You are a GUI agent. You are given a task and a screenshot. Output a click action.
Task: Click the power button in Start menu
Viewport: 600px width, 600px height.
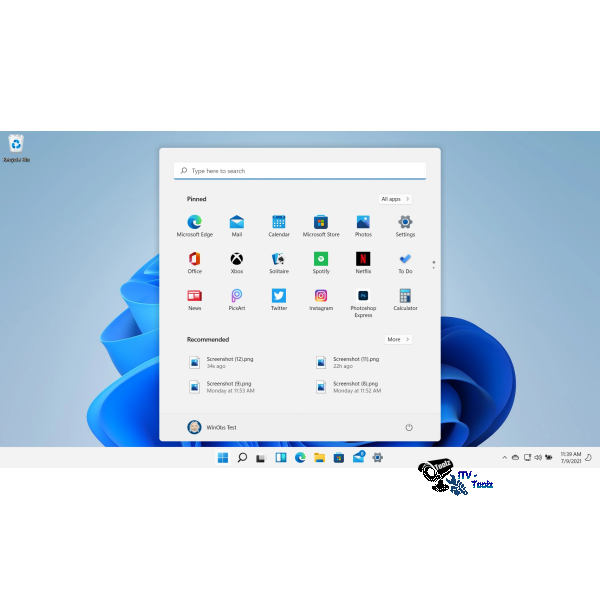[x=409, y=427]
